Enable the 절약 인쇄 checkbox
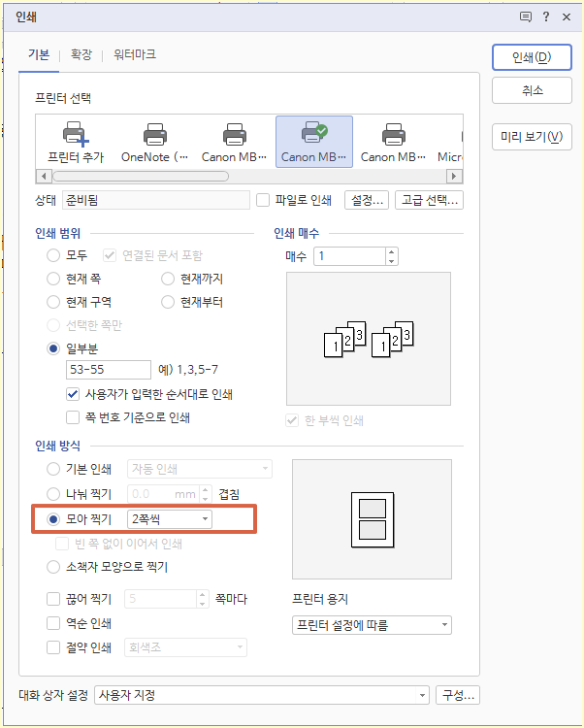584x728 pixels. 53,647
